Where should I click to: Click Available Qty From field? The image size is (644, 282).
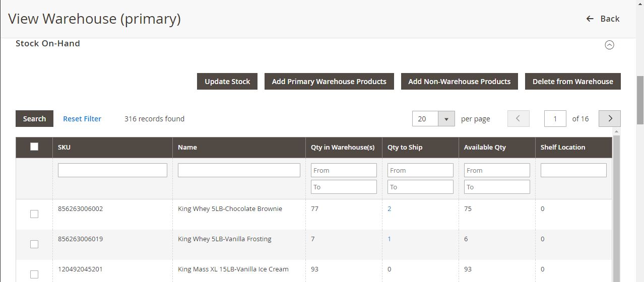[497, 170]
